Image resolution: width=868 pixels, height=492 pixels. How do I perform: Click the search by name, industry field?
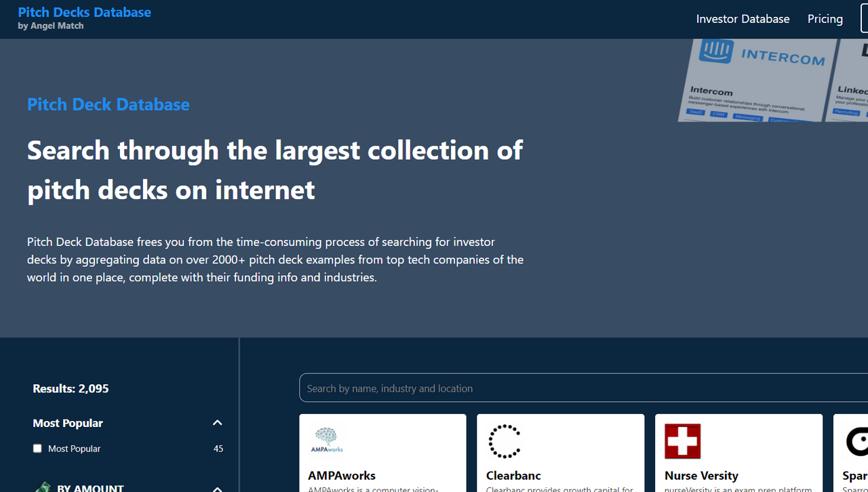pos(583,388)
